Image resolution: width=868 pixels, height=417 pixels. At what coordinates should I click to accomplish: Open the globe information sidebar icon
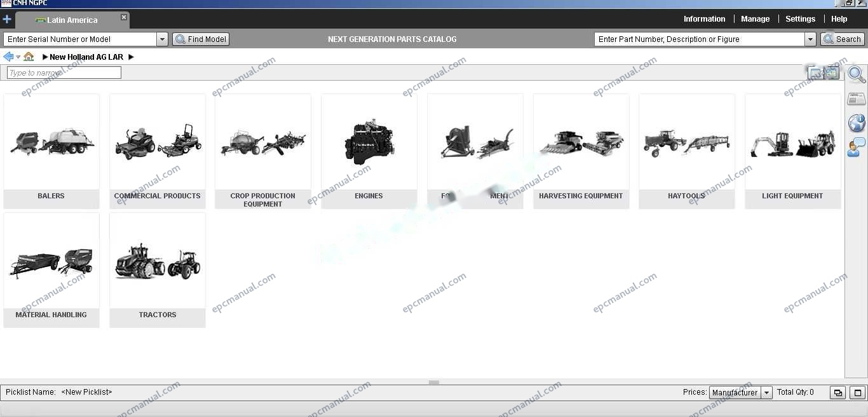pyautogui.click(x=857, y=123)
